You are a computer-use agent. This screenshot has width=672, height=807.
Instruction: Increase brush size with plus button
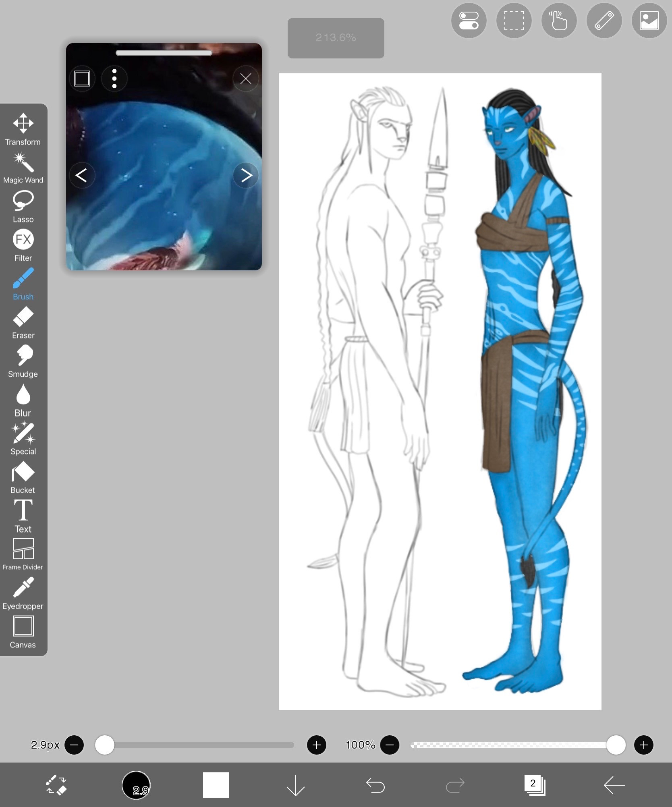click(x=317, y=745)
